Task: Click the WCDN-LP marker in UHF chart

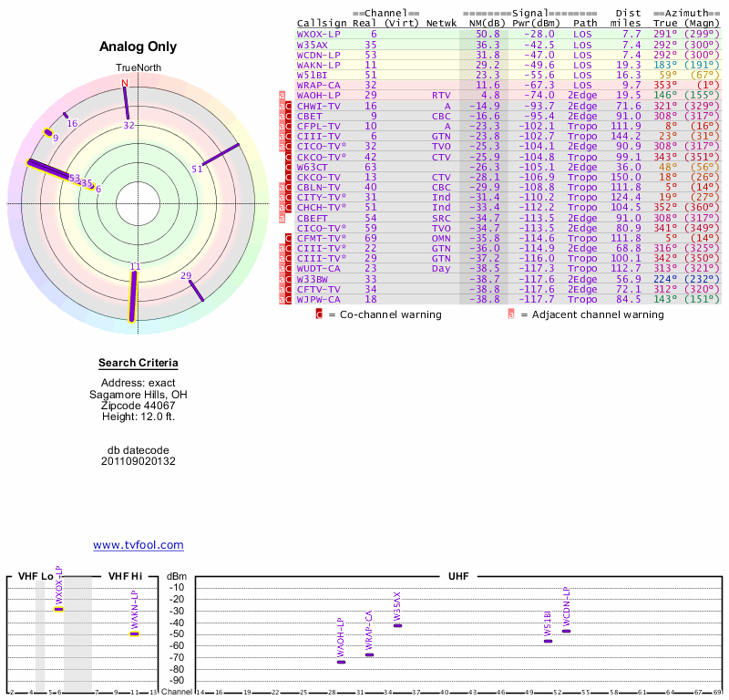Action: (566, 631)
